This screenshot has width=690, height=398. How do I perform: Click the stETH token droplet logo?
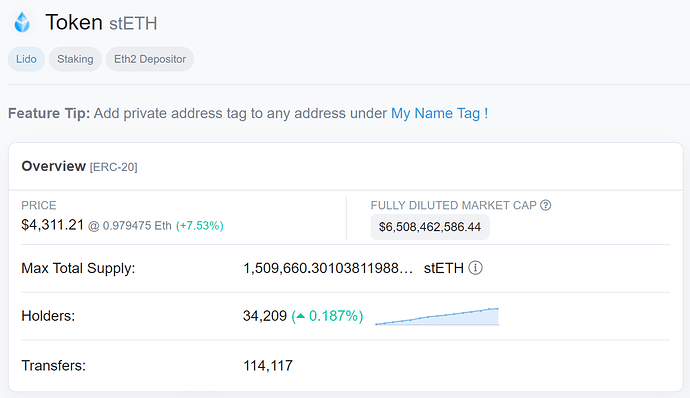pos(22,22)
